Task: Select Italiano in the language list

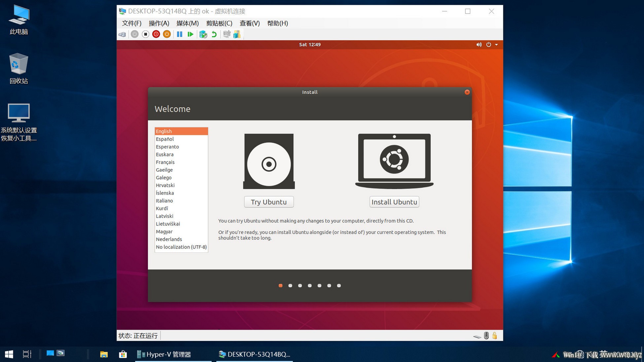Action: (x=181, y=201)
